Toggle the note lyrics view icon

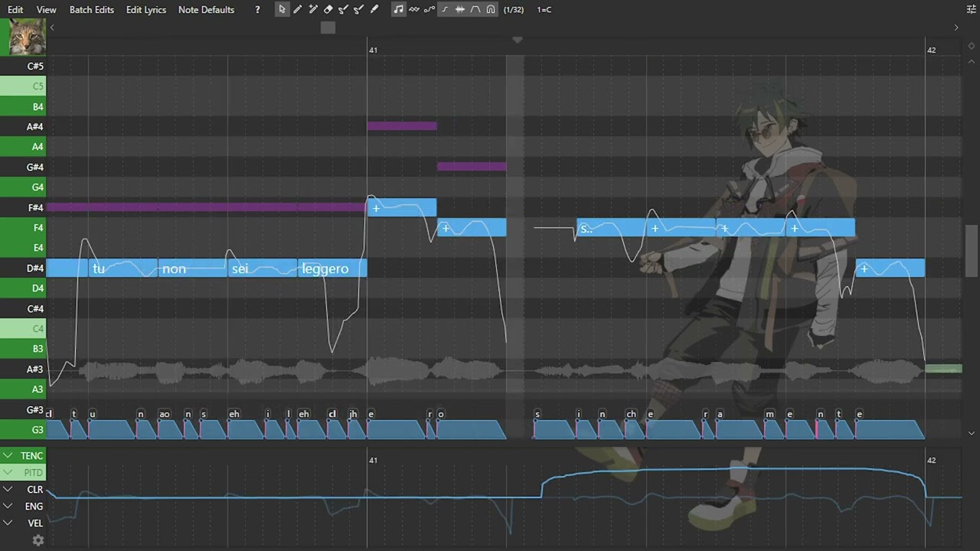(398, 10)
